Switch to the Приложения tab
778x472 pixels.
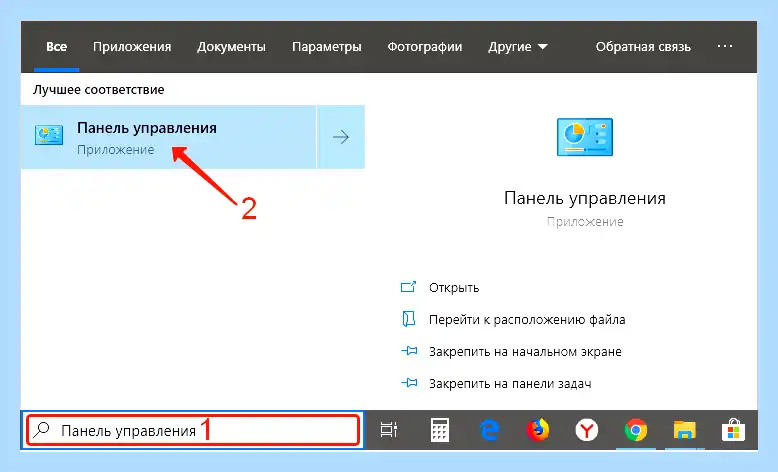coord(132,47)
